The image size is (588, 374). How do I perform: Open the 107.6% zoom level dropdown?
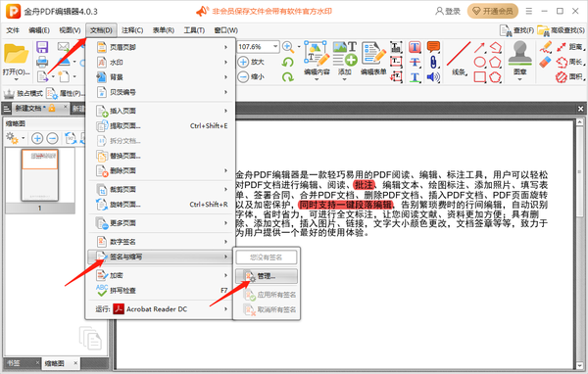click(x=275, y=46)
